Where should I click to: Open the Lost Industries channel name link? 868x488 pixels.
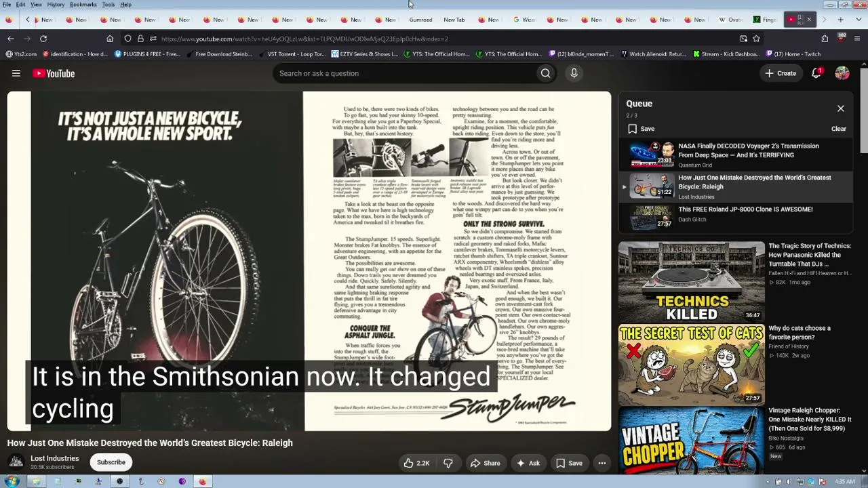point(54,458)
